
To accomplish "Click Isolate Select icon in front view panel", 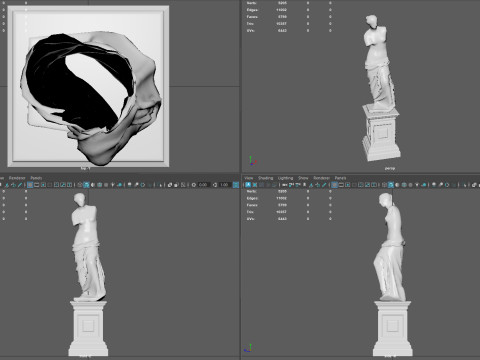I will [160, 185].
